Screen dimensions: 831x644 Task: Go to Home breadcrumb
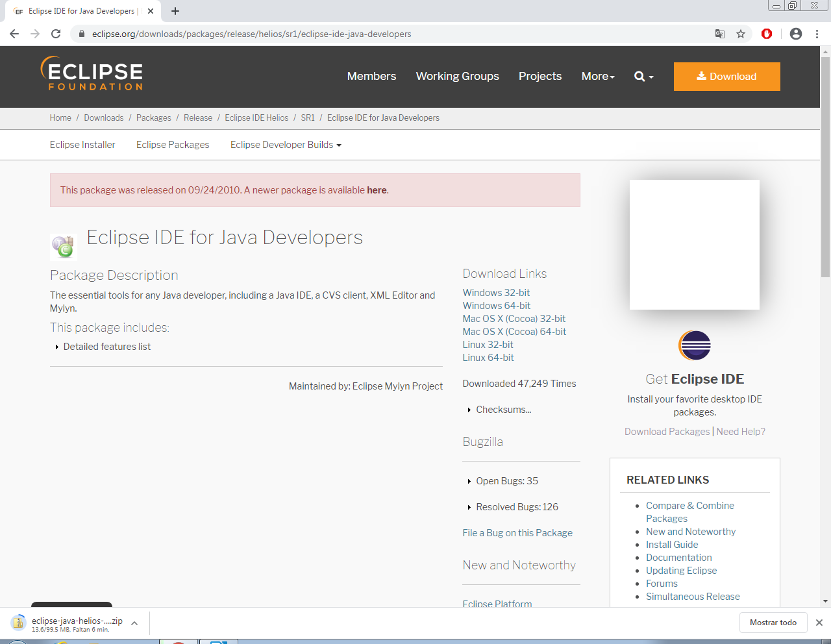60,118
